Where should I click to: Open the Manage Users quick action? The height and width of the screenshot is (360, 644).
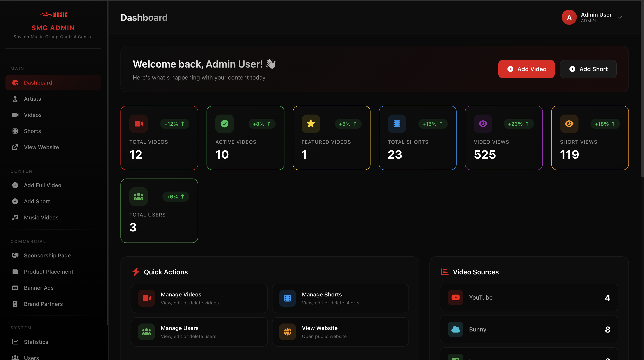[199, 332]
